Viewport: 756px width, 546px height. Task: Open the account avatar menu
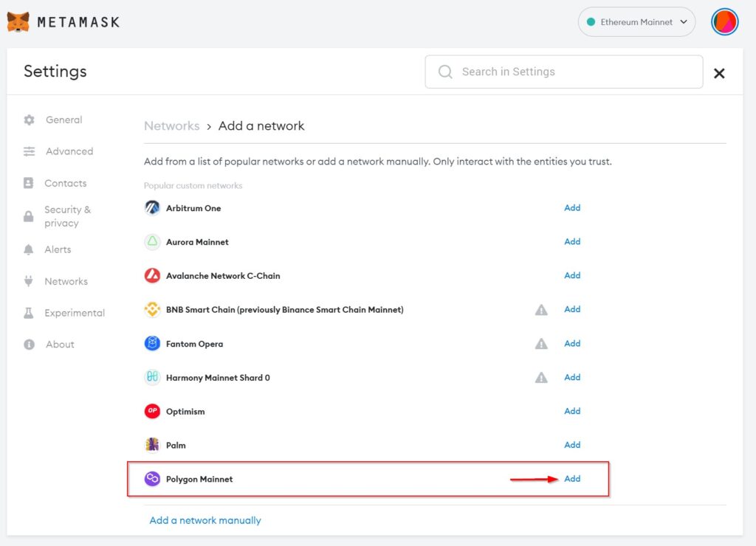(x=724, y=22)
